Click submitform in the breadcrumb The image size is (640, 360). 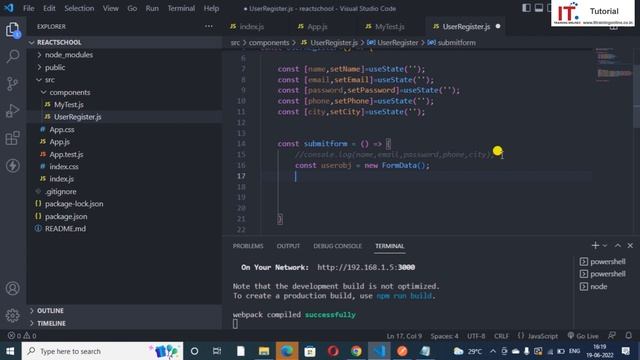[x=456, y=42]
